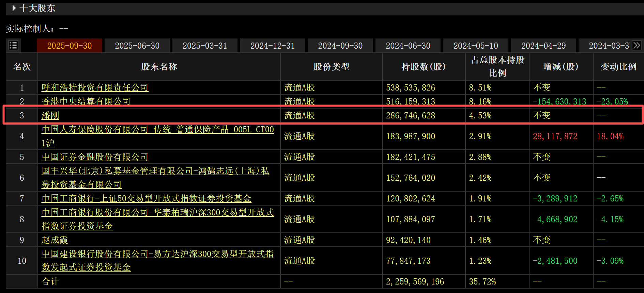Viewport: 644px width, 293px height.
Task: Select the 2024-06-30 date tab
Action: point(408,46)
